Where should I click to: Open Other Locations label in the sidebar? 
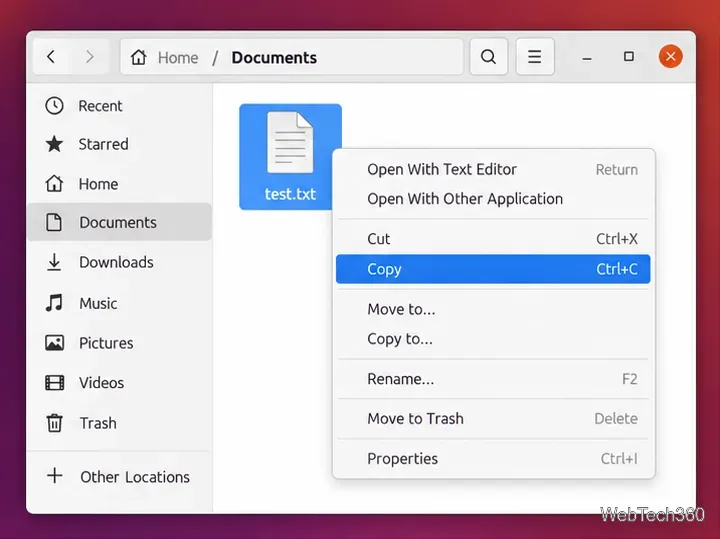click(x=135, y=477)
